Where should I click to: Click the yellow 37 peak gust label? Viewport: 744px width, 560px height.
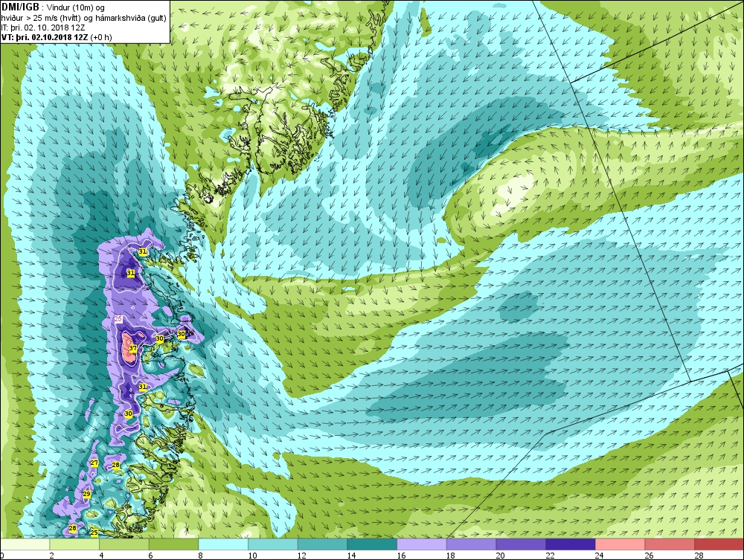[133, 349]
